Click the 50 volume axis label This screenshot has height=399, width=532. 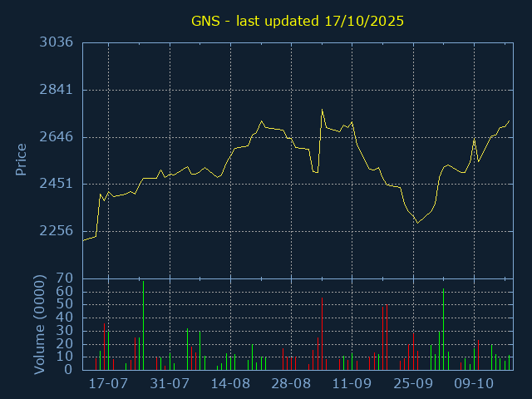tap(64, 304)
